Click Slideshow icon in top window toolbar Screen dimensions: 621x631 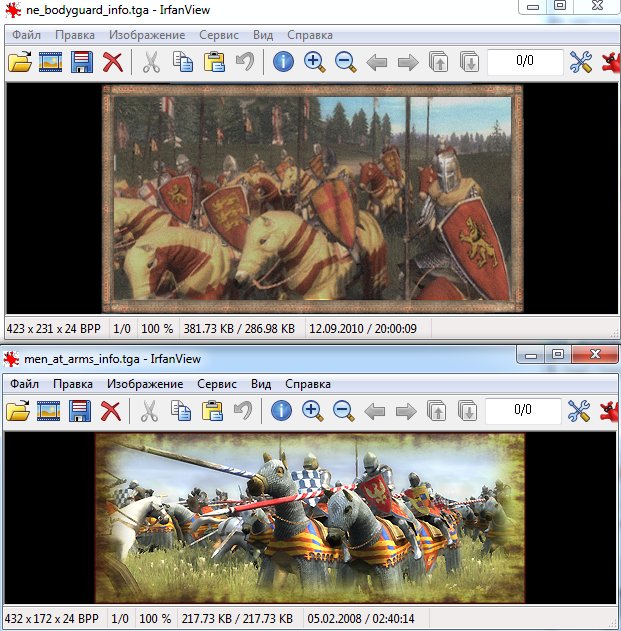(x=51, y=62)
